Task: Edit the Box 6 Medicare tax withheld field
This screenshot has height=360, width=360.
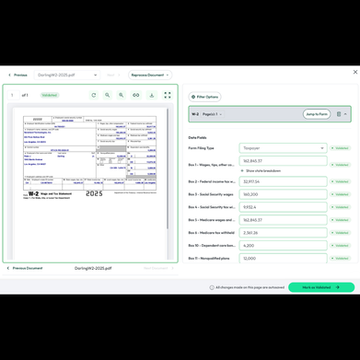Action: pos(283,233)
